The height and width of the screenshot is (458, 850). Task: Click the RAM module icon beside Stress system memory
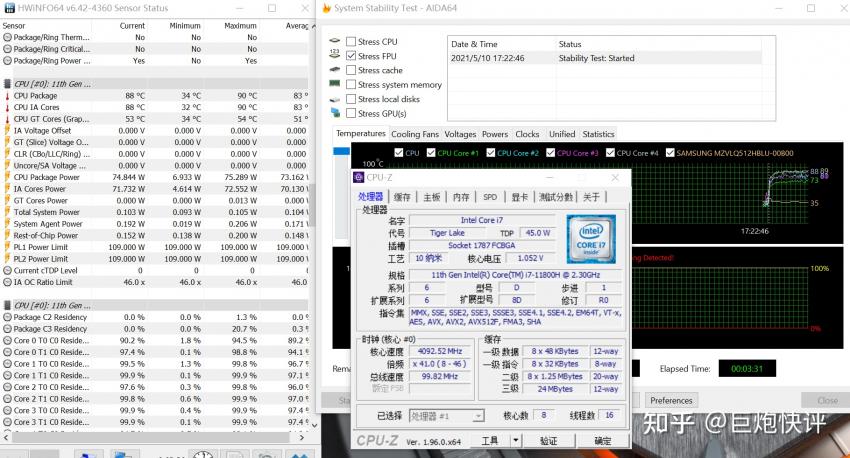click(x=334, y=83)
